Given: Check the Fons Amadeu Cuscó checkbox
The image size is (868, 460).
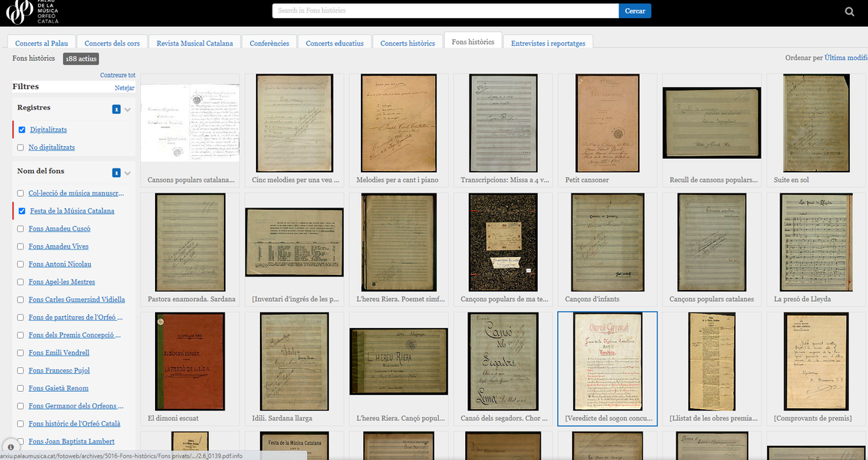Looking at the screenshot, I should [x=20, y=229].
